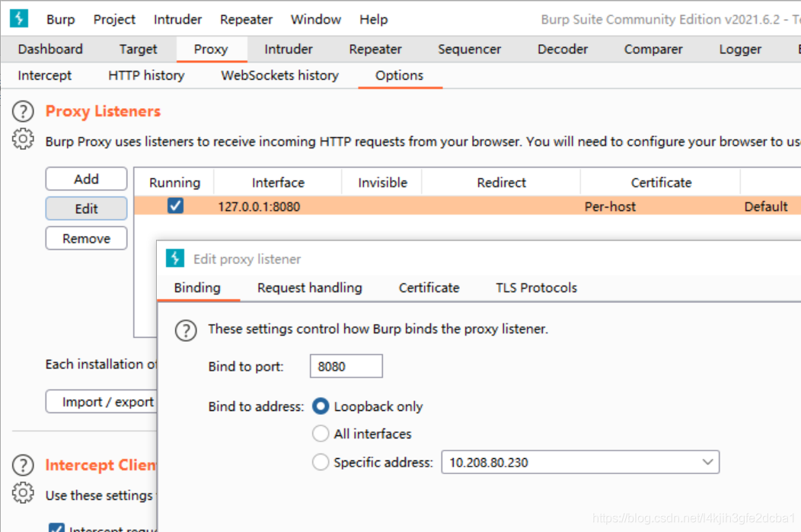Open the Intruder menu in menu bar
The image size is (801, 532).
(177, 19)
